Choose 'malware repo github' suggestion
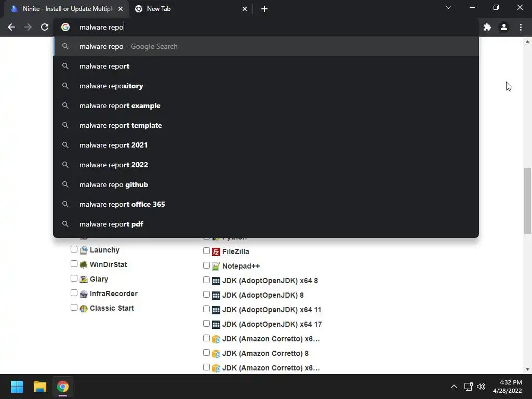The image size is (532, 399). [266, 184]
